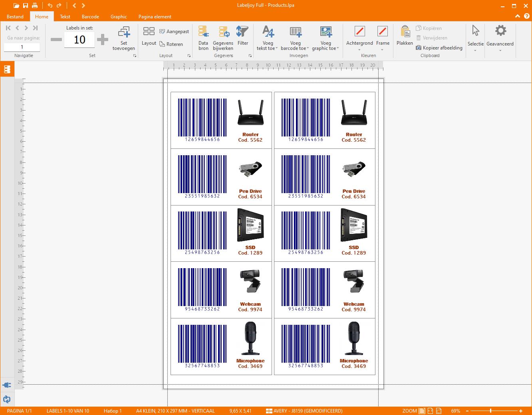The image size is (532, 415).
Task: Switch to the Barcode tab
Action: pyautogui.click(x=90, y=17)
